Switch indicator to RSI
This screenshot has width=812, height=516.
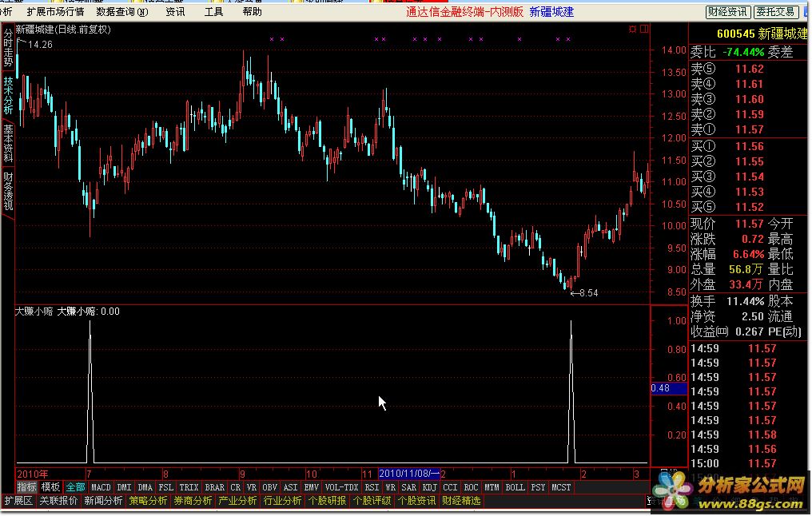[372, 487]
